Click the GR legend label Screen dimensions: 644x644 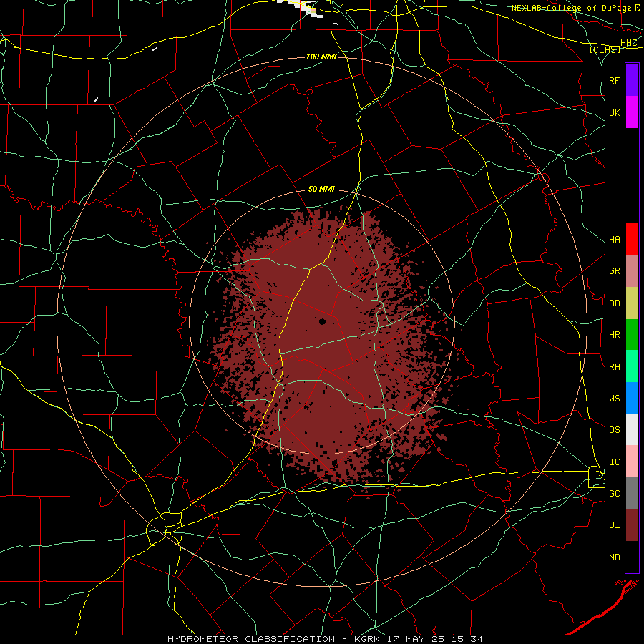point(615,271)
